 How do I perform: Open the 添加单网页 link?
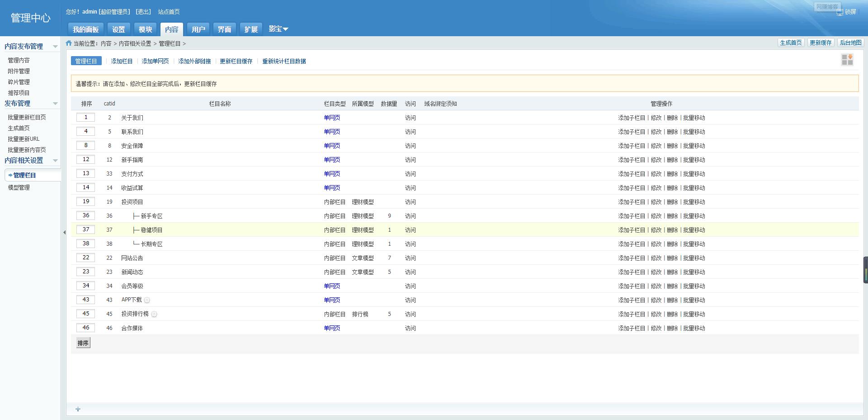tap(155, 61)
